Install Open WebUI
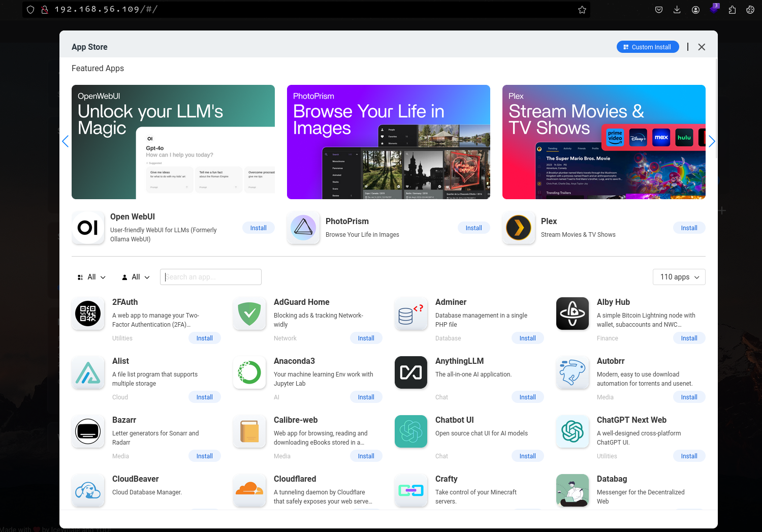The height and width of the screenshot is (532, 762). tap(259, 228)
